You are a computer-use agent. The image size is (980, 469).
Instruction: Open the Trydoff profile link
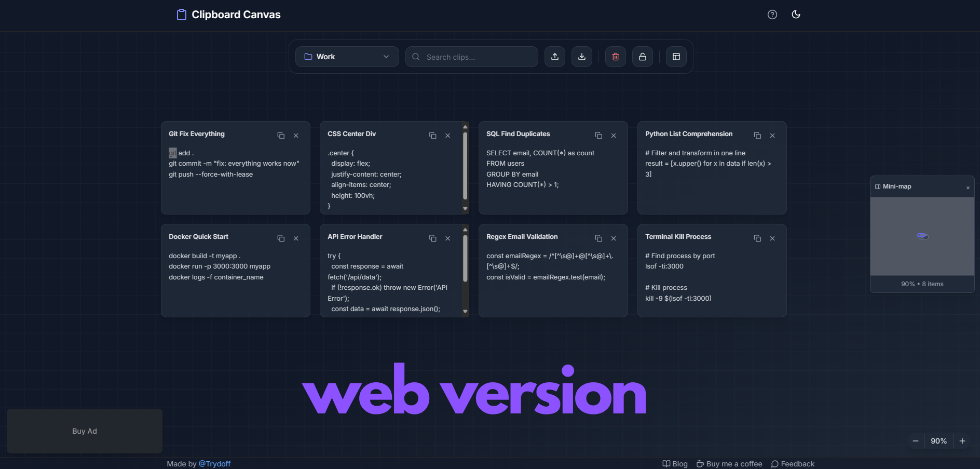[215, 463]
